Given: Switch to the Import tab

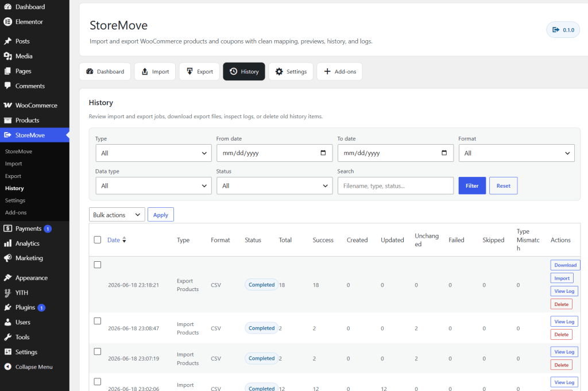Looking at the screenshot, I should 155,71.
